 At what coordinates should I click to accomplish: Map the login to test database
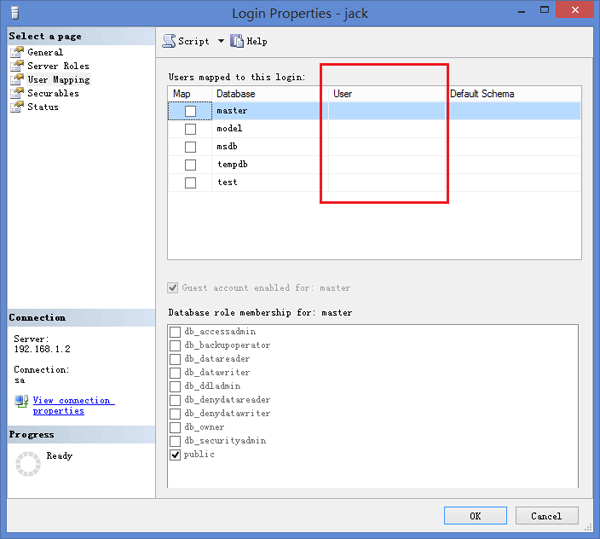click(x=190, y=183)
